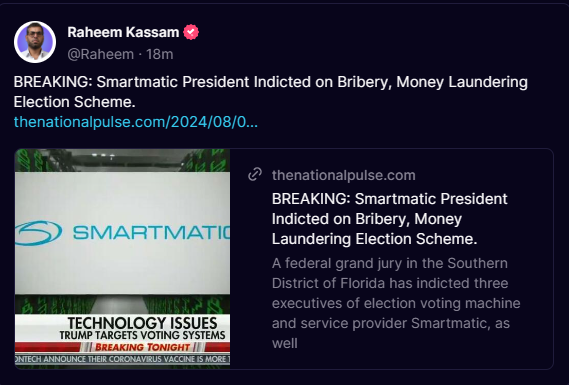Click 'TRUMP TARGETS VOTING SYSTEMS' caption in thumbnail
Screen dimensions: 569x385
(x=142, y=335)
